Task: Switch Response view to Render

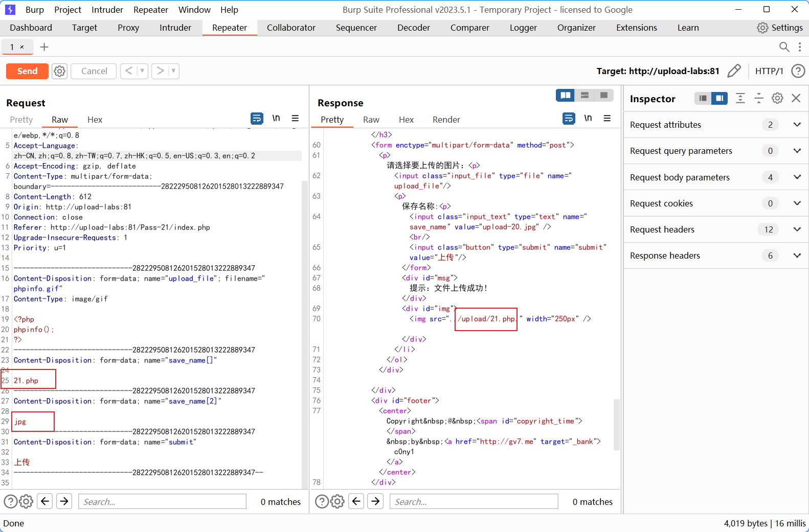Action: (446, 120)
